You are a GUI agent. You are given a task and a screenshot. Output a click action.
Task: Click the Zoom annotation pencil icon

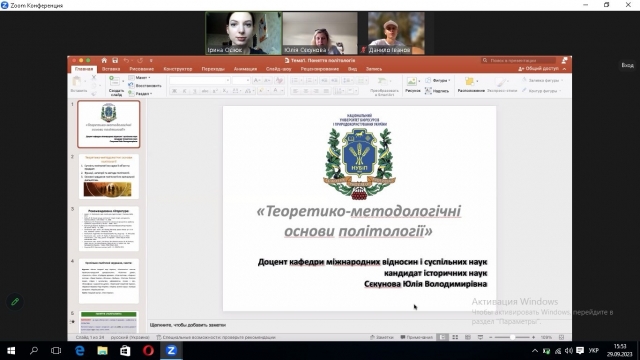pyautogui.click(x=15, y=302)
